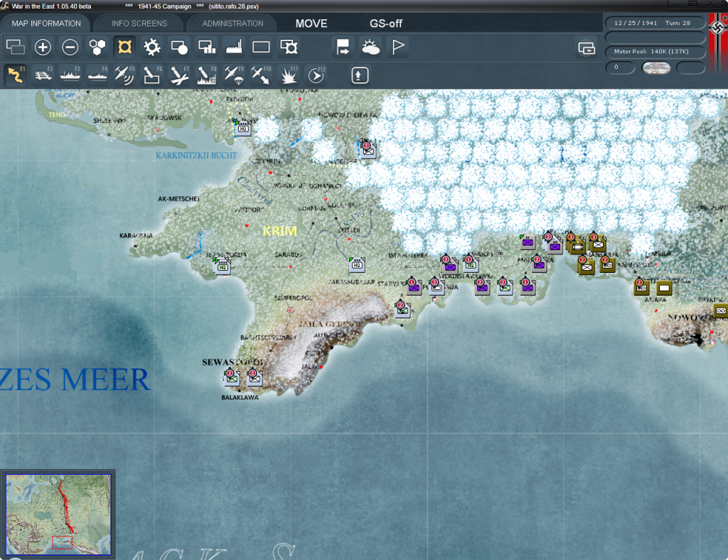Click the MOVE mode label
728x560 pixels.
(311, 23)
